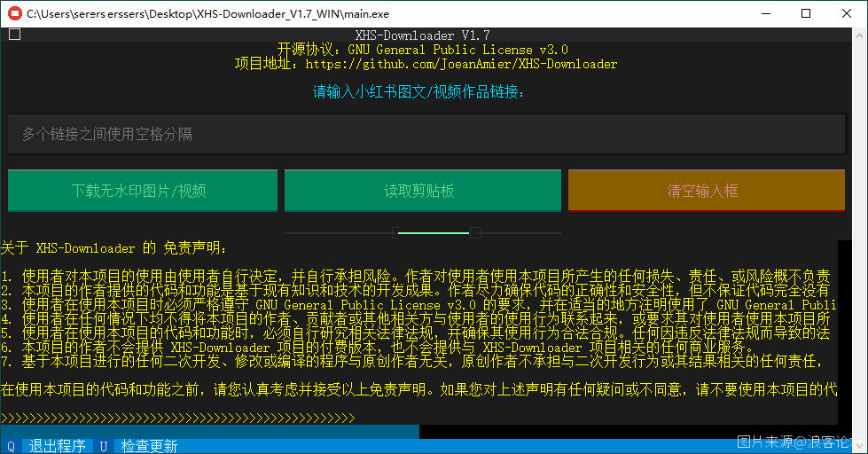868x454 pixels.
Task: Click disclaimer line 3 about GNU license
Action: pos(418,304)
